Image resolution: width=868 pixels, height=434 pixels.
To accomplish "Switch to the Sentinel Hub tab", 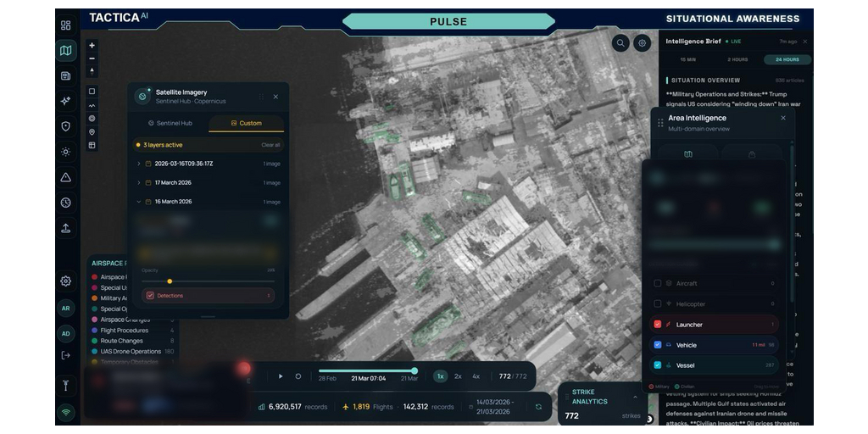I will 170,123.
